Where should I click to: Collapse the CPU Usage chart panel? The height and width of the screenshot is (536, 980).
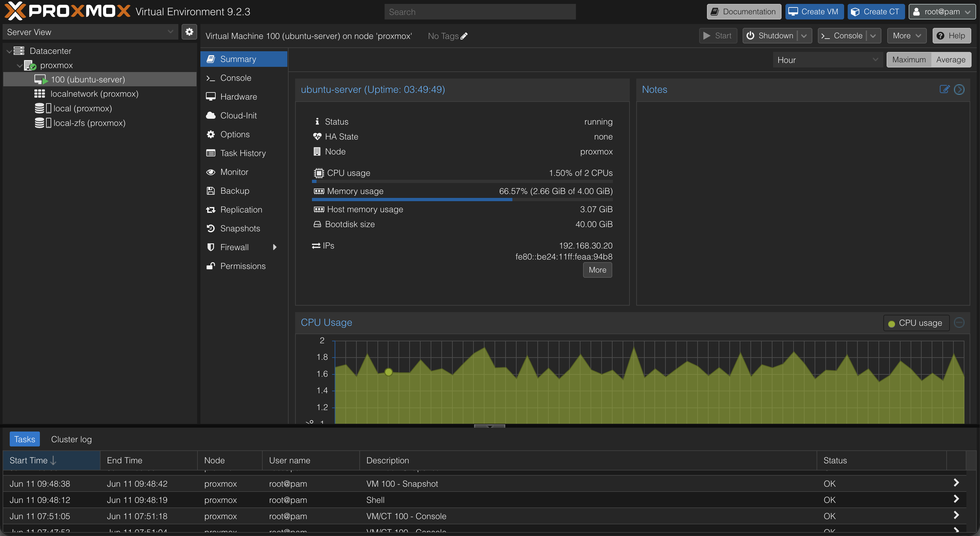[959, 323]
